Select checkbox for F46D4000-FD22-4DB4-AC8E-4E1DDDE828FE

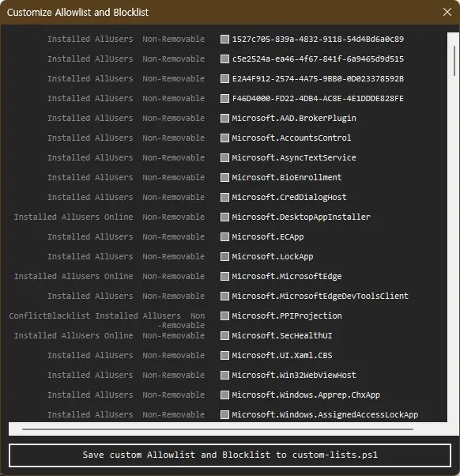(x=224, y=98)
